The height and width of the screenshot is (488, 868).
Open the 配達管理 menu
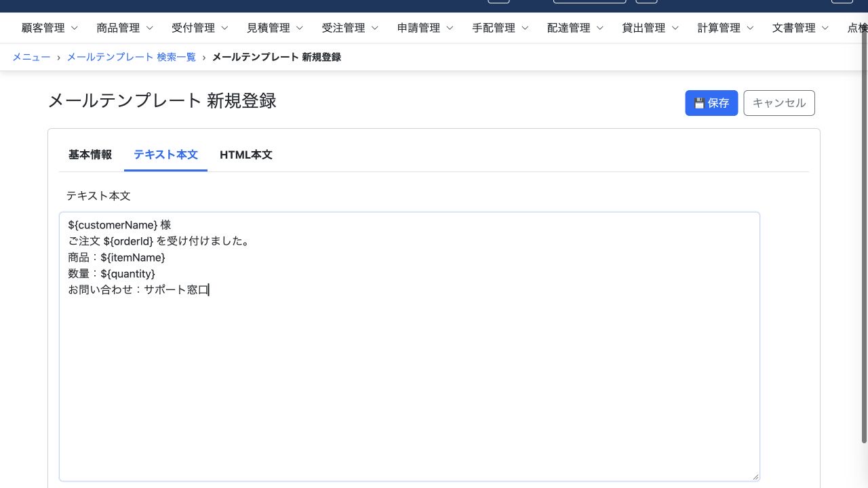(575, 28)
